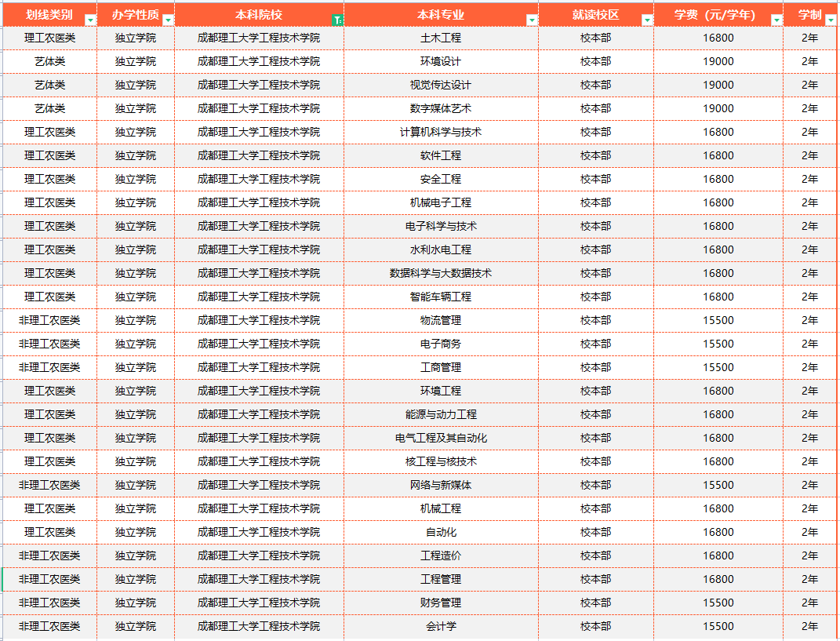Select 校本部 in the 智能车辆工程 row
The height and width of the screenshot is (641, 840).
[596, 297]
